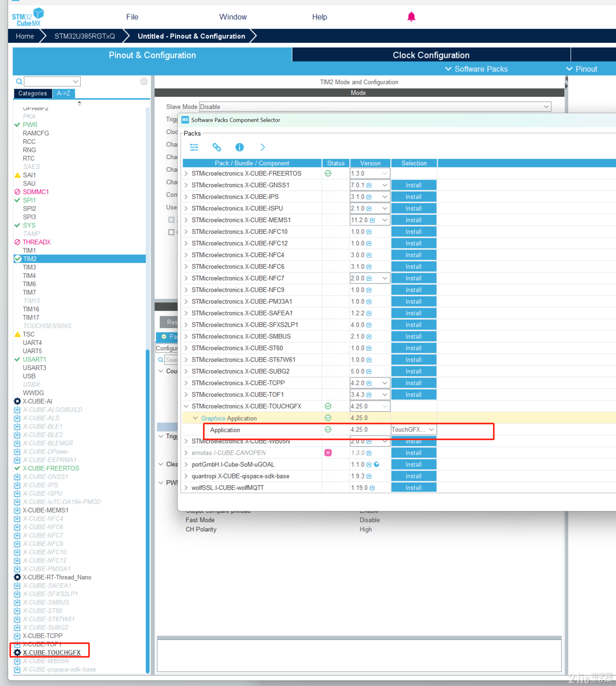Image resolution: width=616 pixels, height=686 pixels.
Task: Install the X-CUBE-SAFEA1 pack
Action: click(413, 313)
